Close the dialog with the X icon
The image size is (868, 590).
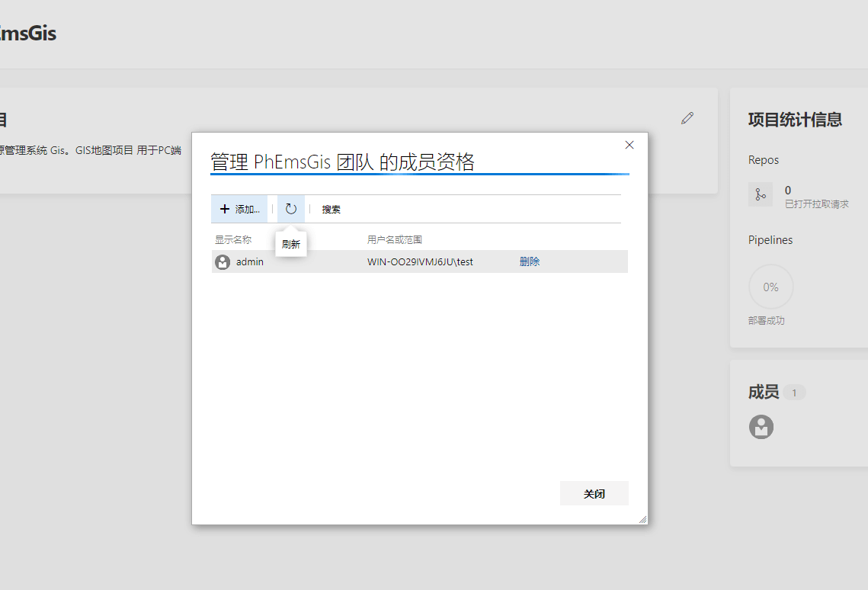pos(629,145)
